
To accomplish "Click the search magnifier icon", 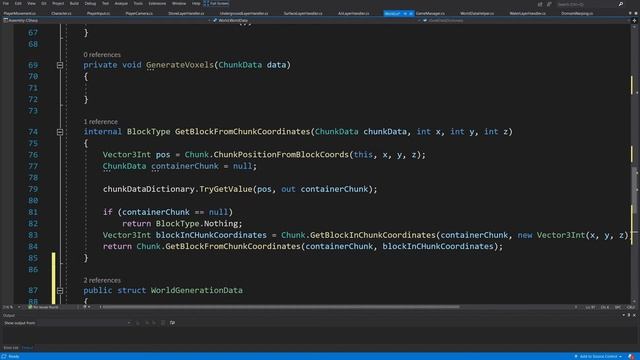I will tap(621, 4).
